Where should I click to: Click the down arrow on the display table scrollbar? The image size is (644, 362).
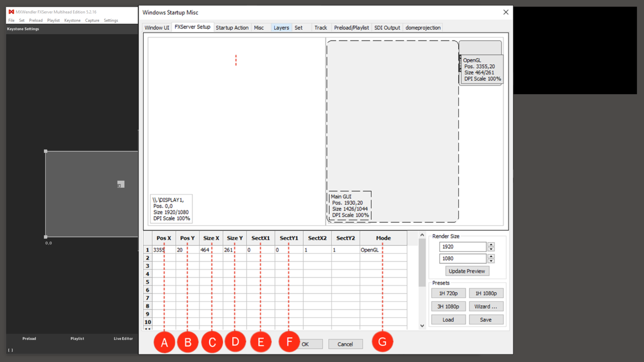click(422, 325)
